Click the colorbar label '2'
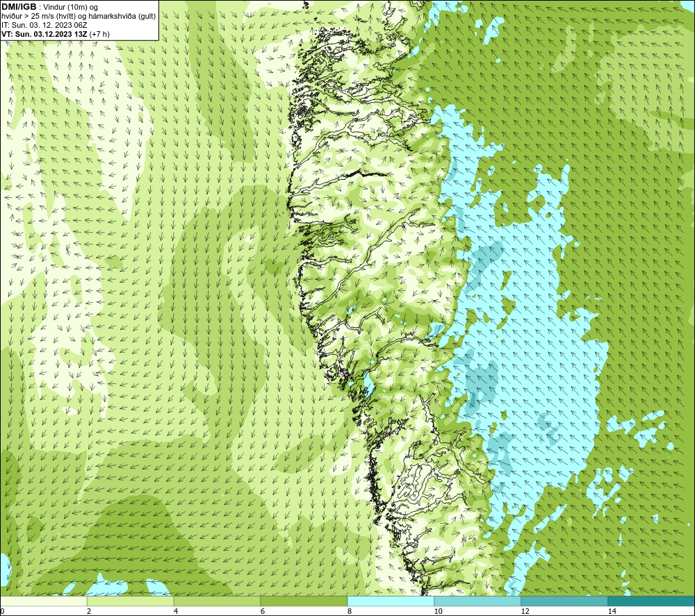The width and height of the screenshot is (695, 616). [89, 611]
